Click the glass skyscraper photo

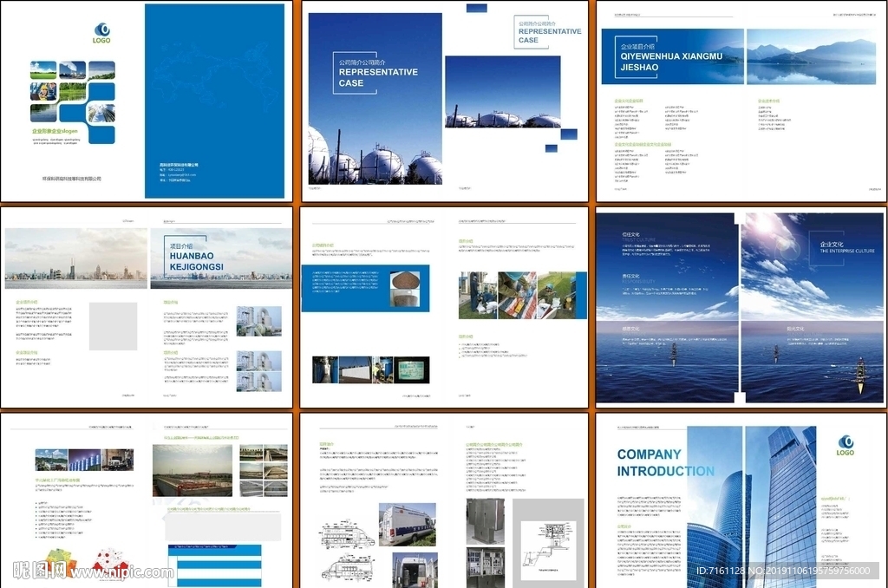[x=752, y=507]
